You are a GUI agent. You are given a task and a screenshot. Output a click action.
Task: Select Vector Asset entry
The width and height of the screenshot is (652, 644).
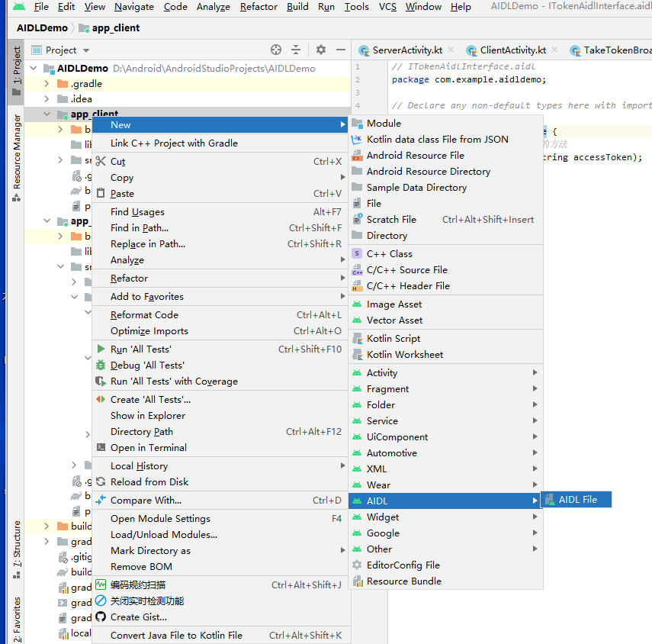click(445, 320)
